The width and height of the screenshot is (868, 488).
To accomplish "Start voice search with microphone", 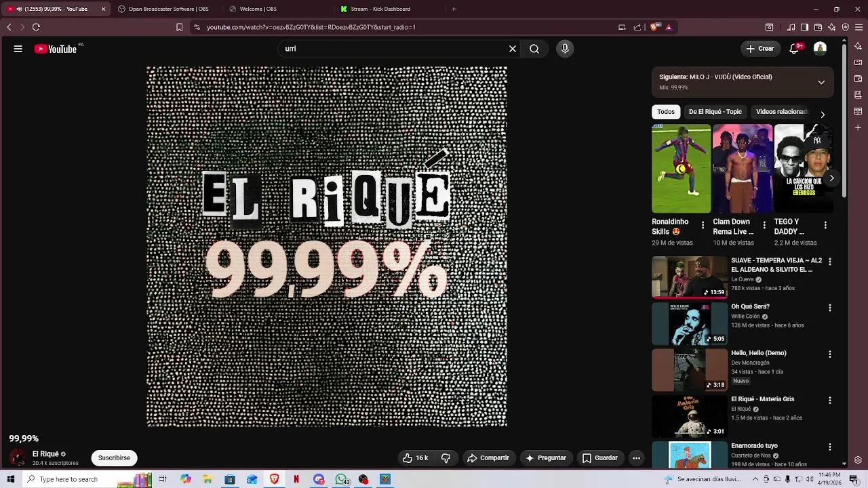I will point(565,49).
